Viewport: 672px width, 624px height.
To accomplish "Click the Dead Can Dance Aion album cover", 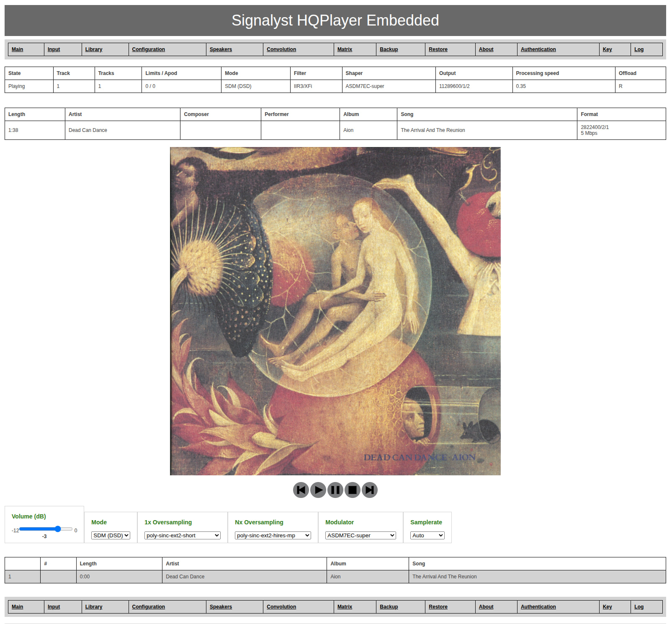I will (x=335, y=311).
